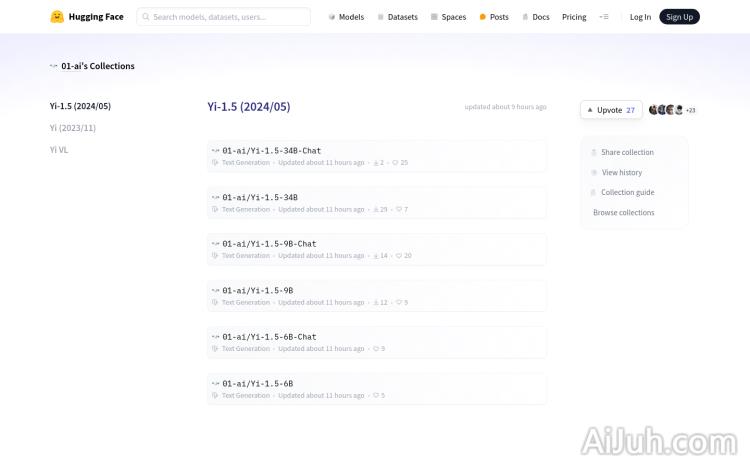Open the Datasets nav item
The height and width of the screenshot is (468, 750).
click(x=397, y=17)
